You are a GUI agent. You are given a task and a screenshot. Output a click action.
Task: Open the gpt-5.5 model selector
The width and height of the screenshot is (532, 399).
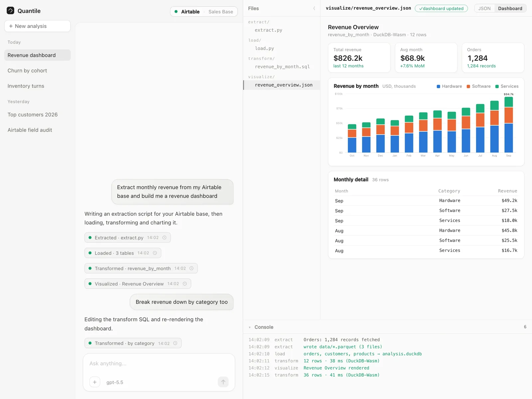pos(115,382)
